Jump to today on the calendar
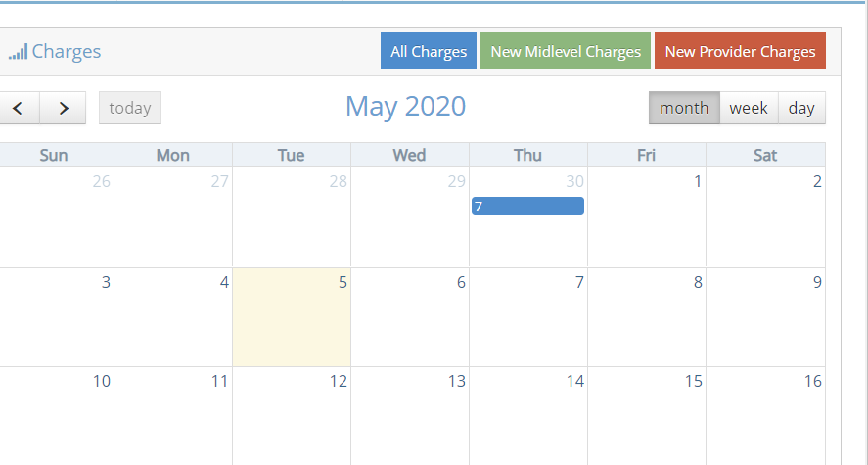 (130, 108)
